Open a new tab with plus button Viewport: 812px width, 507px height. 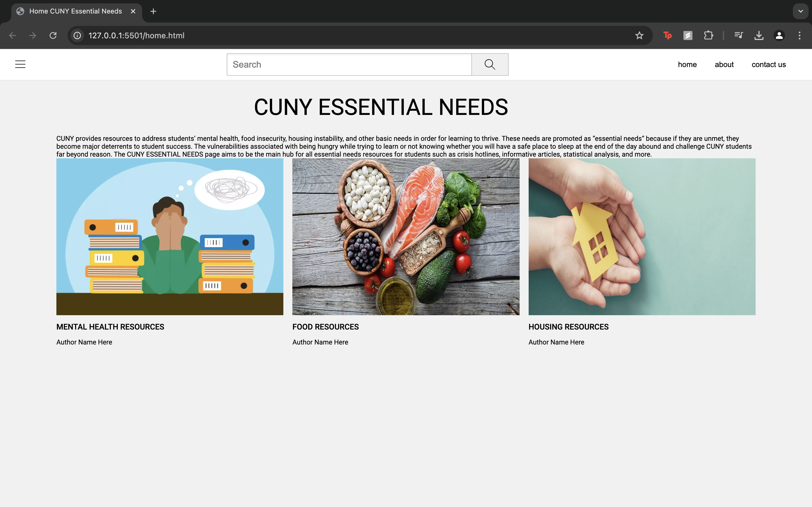(153, 11)
